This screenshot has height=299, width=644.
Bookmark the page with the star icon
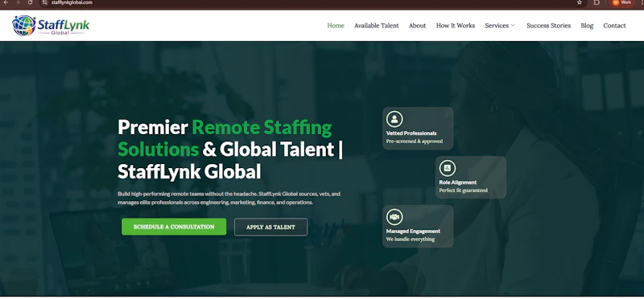(580, 2)
